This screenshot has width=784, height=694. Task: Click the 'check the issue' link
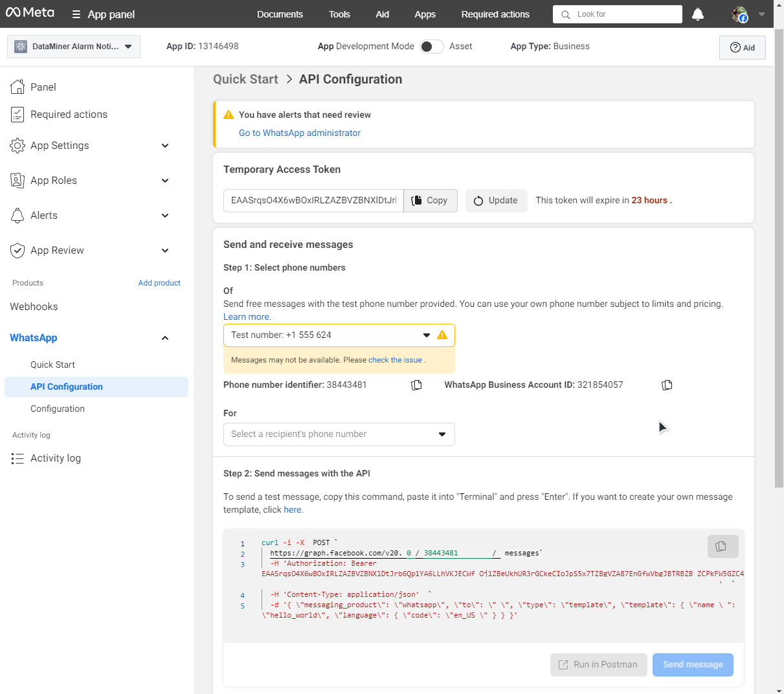point(395,360)
